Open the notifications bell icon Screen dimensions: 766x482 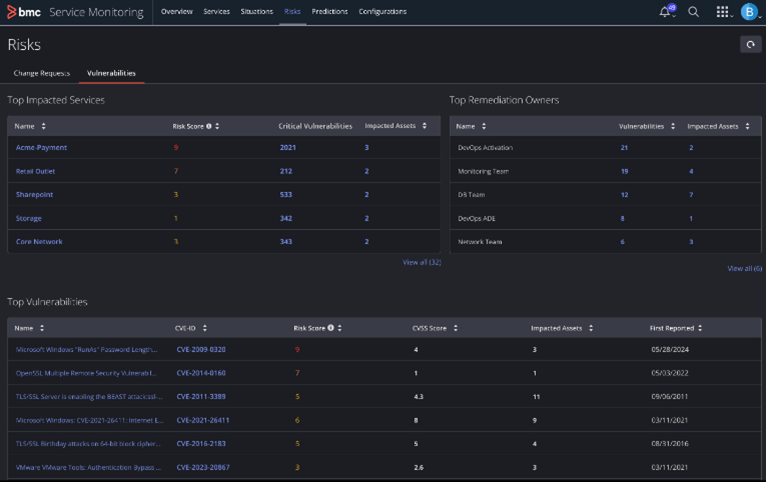[x=665, y=12]
